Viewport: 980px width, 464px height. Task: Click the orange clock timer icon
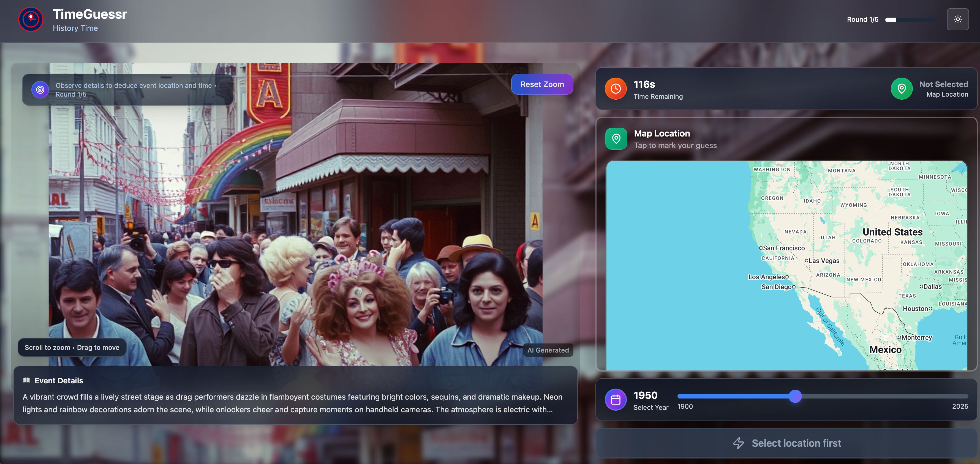click(616, 89)
